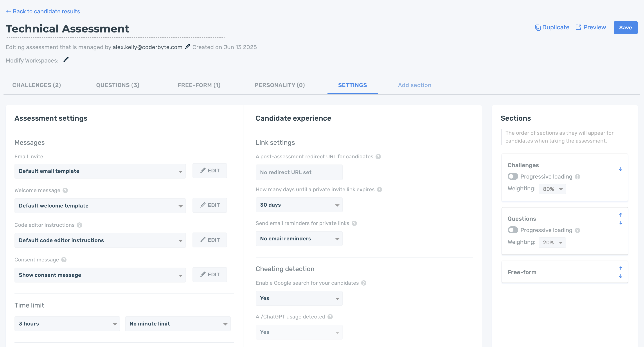Open the No minute limit dropdown
The height and width of the screenshot is (347, 644).
click(x=178, y=324)
